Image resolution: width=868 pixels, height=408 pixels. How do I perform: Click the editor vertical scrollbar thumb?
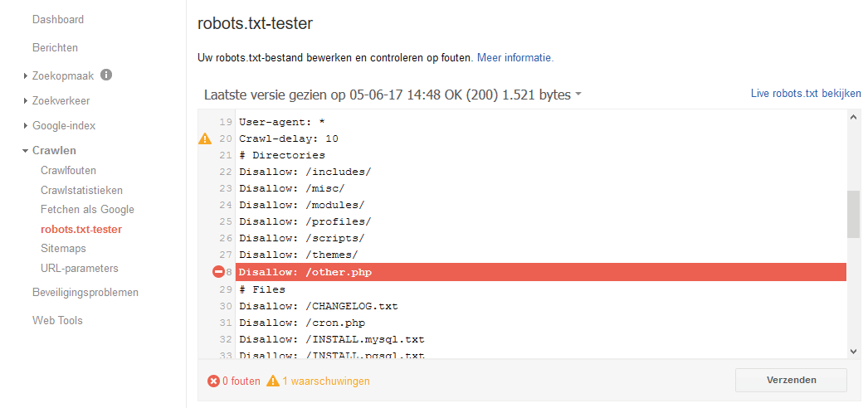click(853, 214)
